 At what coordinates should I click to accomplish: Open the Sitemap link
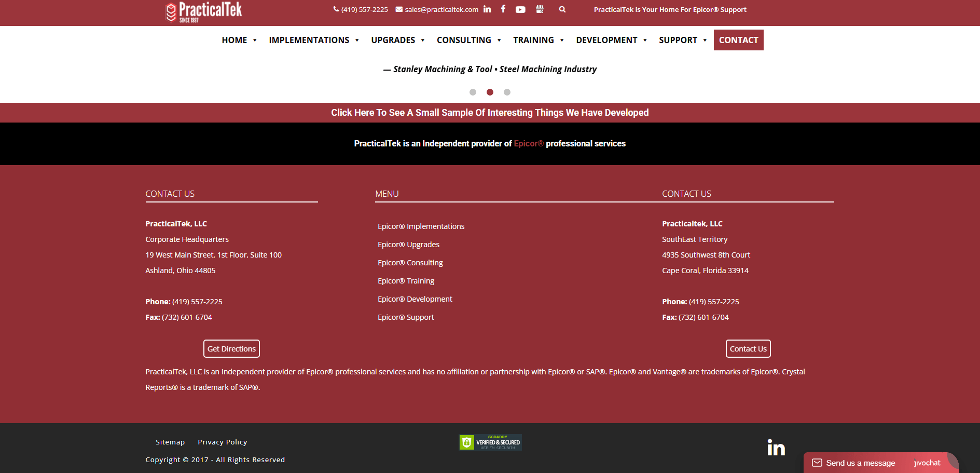(170, 442)
